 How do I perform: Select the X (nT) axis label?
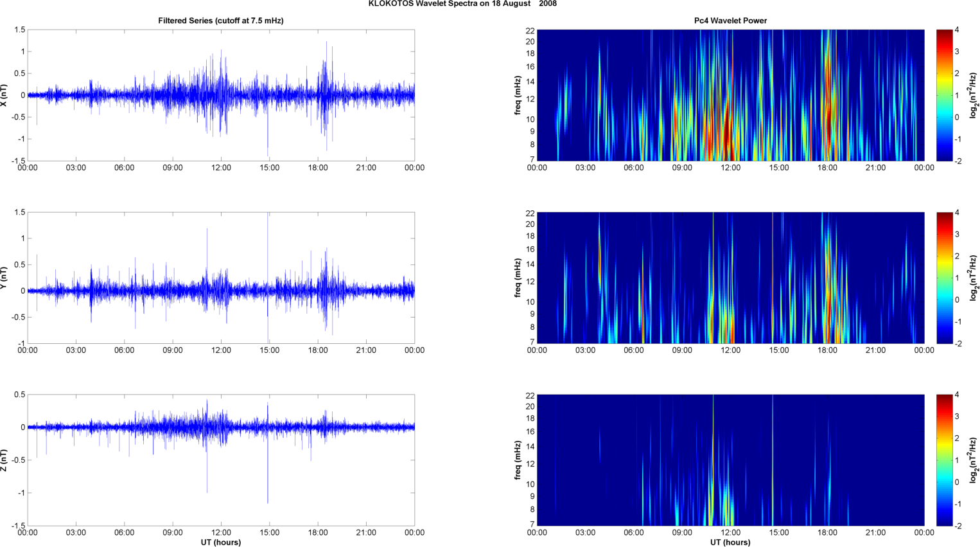[4, 95]
